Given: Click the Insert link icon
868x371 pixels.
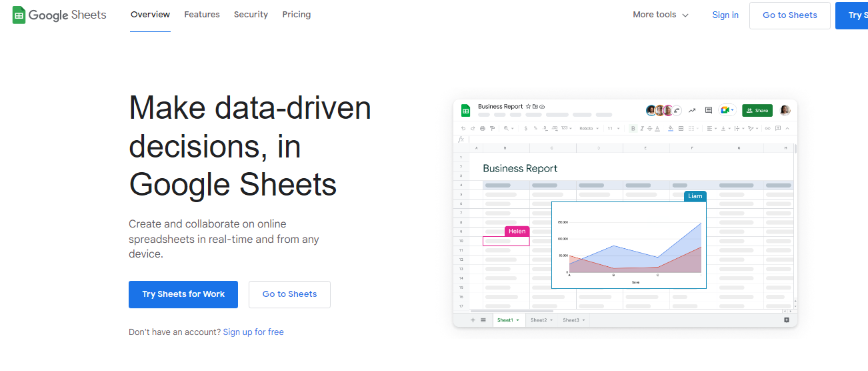Looking at the screenshot, I should pyautogui.click(x=767, y=128).
